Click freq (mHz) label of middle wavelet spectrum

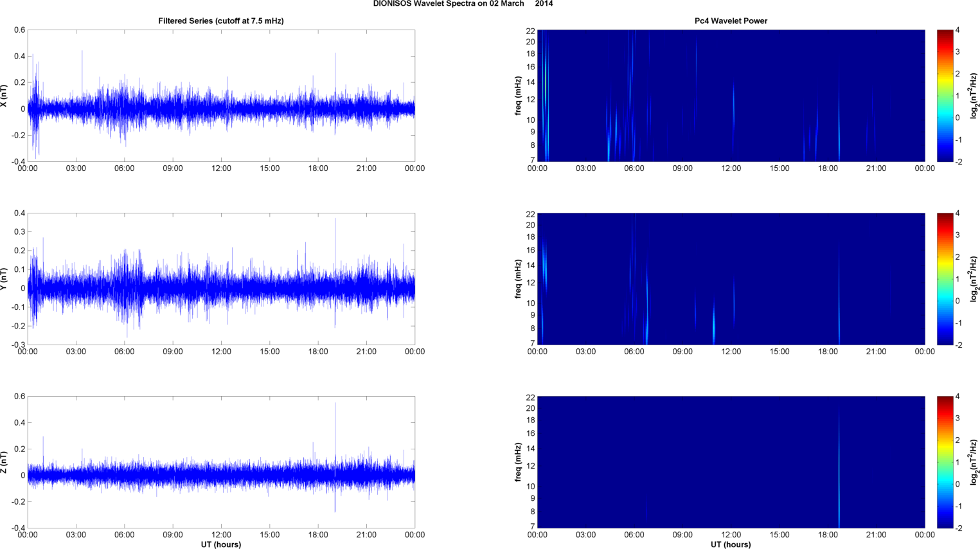pyautogui.click(x=518, y=279)
